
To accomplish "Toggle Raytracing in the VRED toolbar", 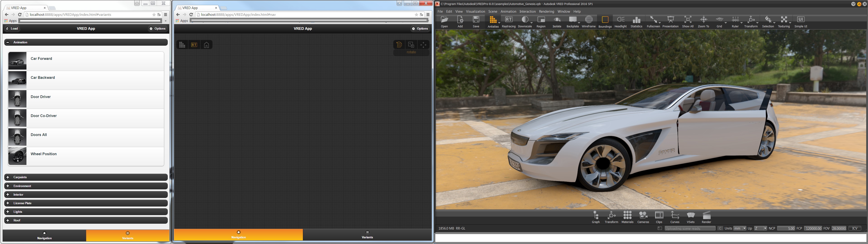I will [x=508, y=21].
